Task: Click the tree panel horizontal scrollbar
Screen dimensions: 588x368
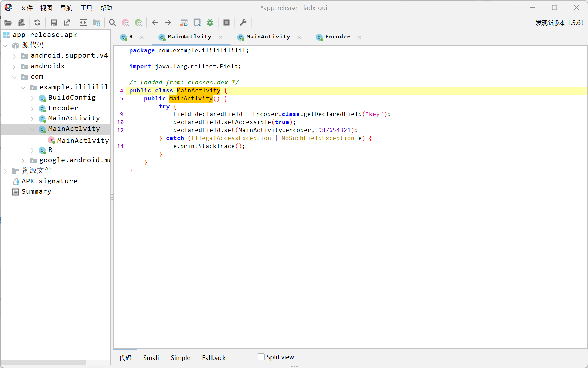Action: click(x=43, y=362)
